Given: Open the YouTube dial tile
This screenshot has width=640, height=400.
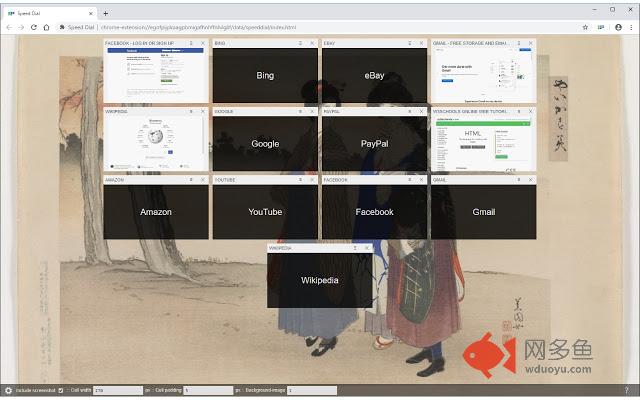Looking at the screenshot, I should point(265,212).
